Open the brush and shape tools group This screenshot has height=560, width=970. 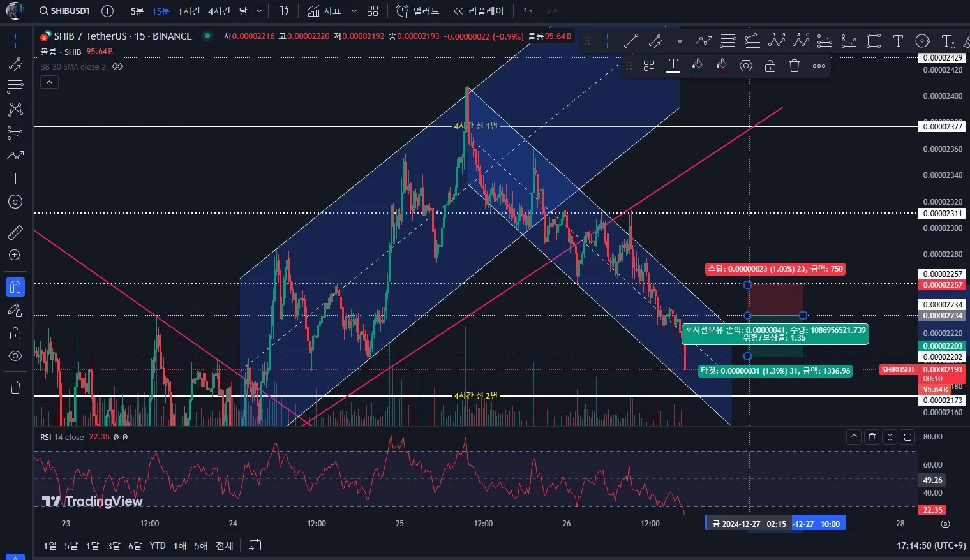pos(15,156)
